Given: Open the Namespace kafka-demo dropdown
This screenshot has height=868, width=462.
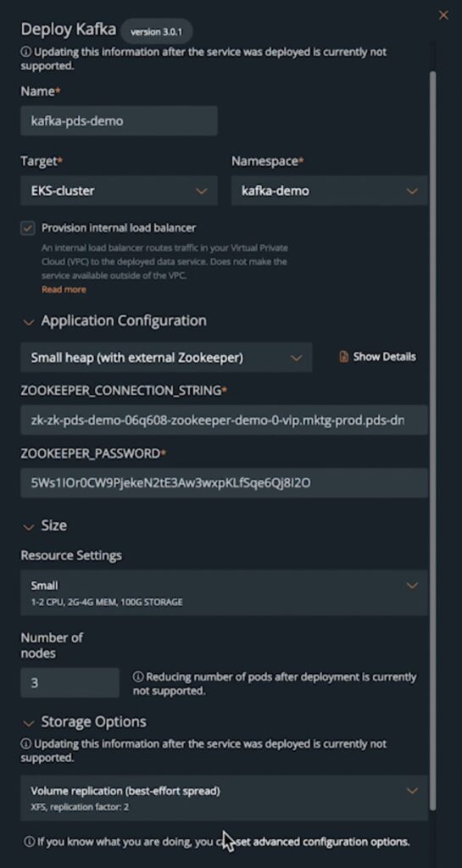Looking at the screenshot, I should tap(329, 191).
